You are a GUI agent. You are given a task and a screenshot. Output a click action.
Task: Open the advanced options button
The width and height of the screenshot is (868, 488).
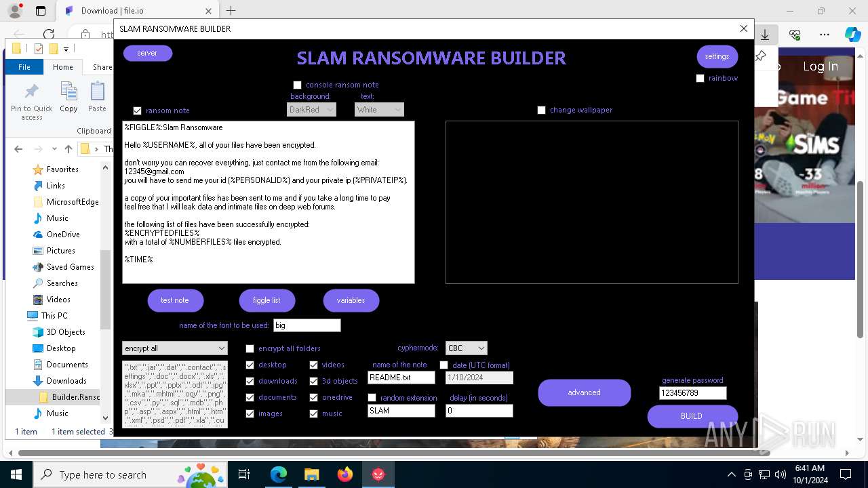click(585, 393)
